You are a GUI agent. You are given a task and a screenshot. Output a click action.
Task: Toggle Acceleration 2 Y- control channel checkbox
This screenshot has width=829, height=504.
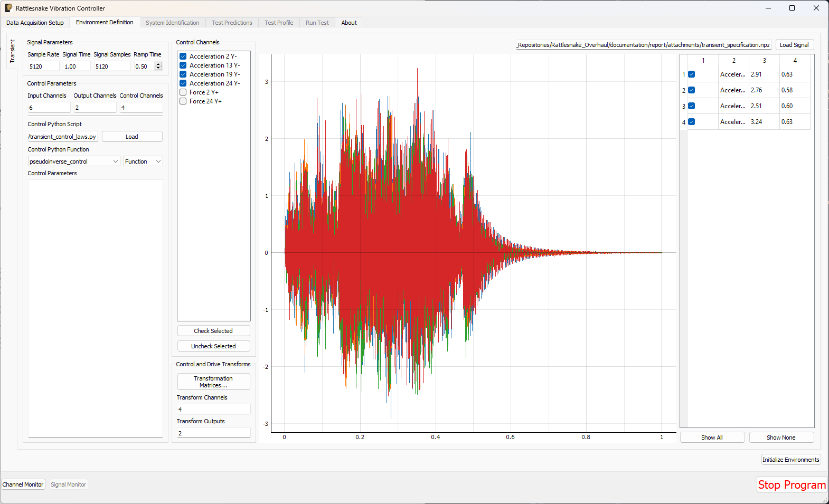tap(183, 56)
